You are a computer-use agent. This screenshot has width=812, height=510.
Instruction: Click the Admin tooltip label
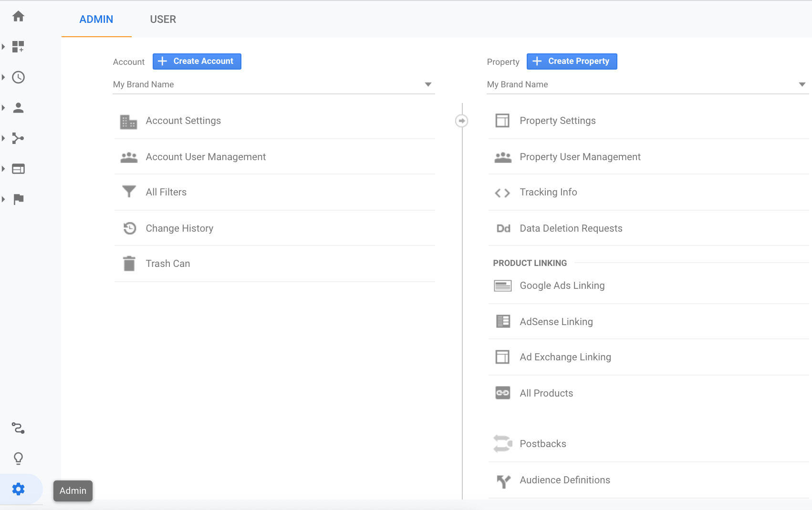pos(73,490)
